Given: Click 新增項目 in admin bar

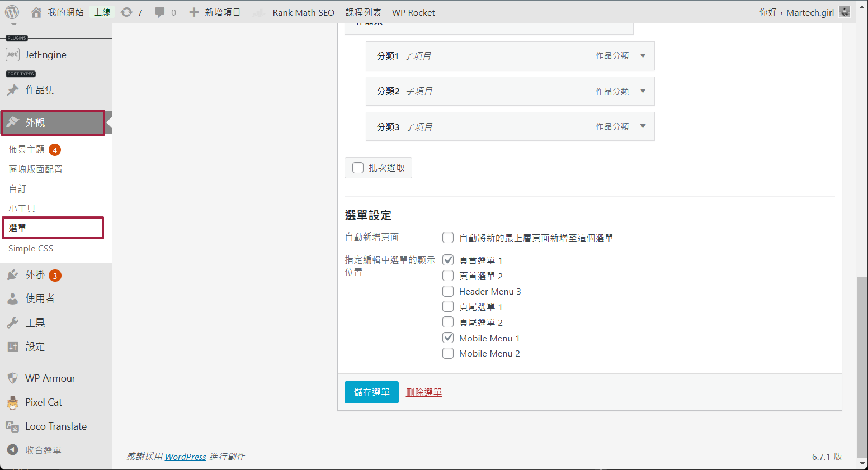Looking at the screenshot, I should 223,12.
